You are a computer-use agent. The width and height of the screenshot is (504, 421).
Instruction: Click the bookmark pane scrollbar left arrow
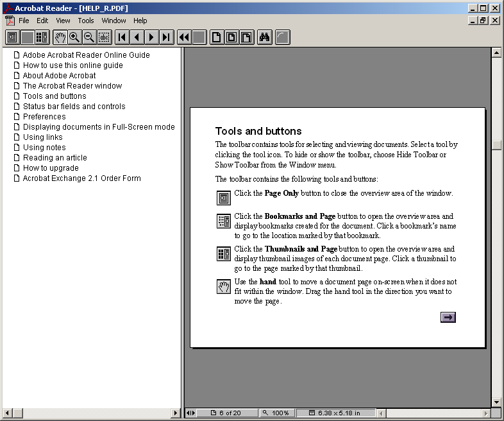point(8,413)
